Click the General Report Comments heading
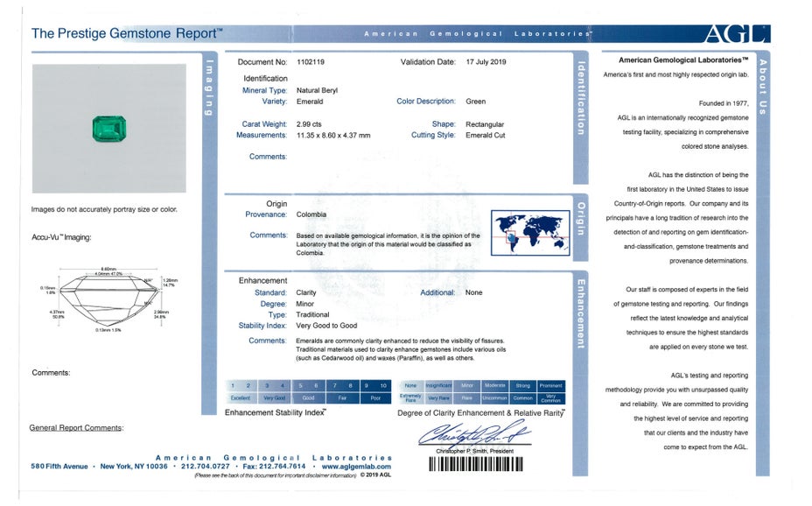Viewport: 812px width, 506px height. tap(76, 428)
